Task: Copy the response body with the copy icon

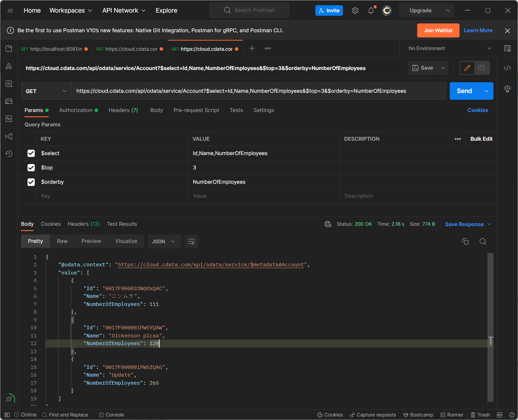Action: (x=465, y=241)
